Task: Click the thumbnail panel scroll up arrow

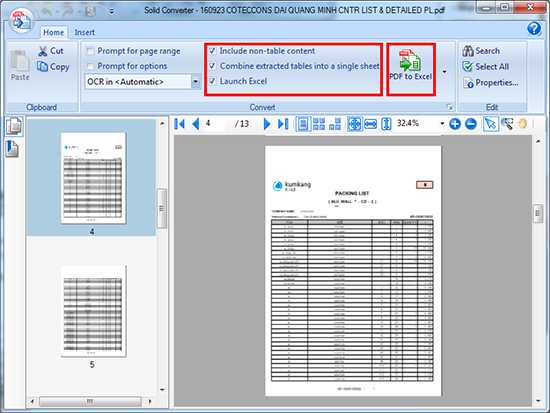Action: [162, 124]
